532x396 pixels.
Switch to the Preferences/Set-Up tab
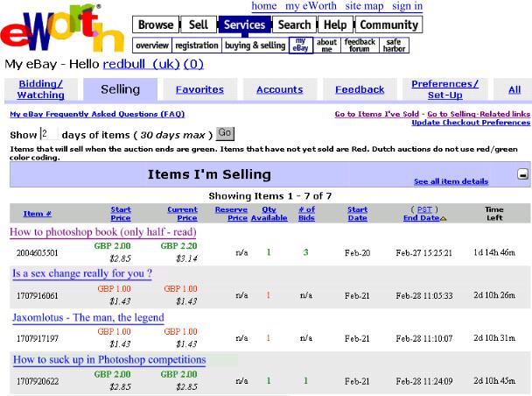pos(444,89)
